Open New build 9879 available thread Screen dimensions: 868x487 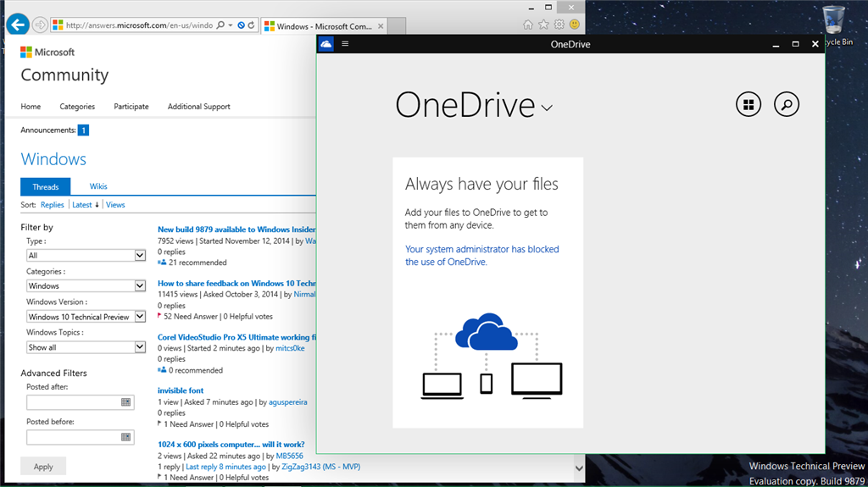point(236,230)
